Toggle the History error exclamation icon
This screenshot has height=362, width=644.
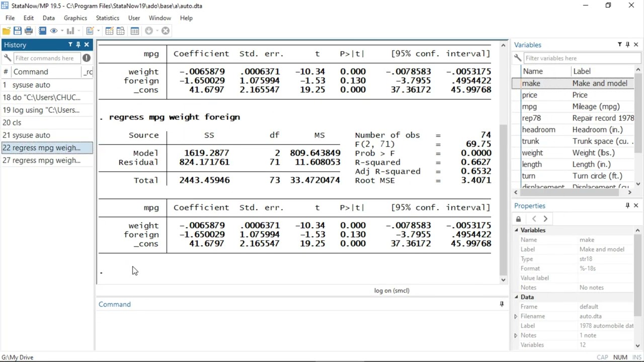(x=87, y=58)
